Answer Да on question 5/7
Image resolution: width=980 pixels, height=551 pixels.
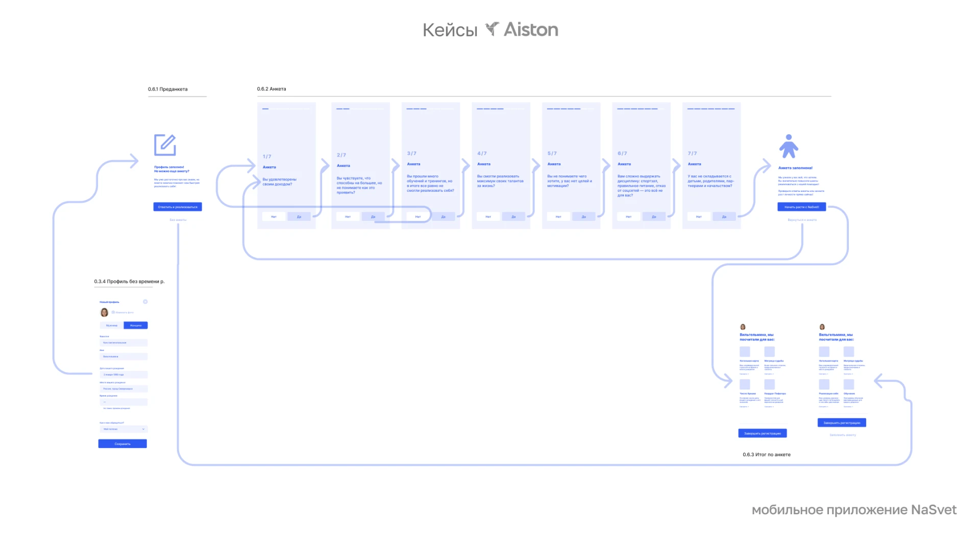tap(584, 217)
